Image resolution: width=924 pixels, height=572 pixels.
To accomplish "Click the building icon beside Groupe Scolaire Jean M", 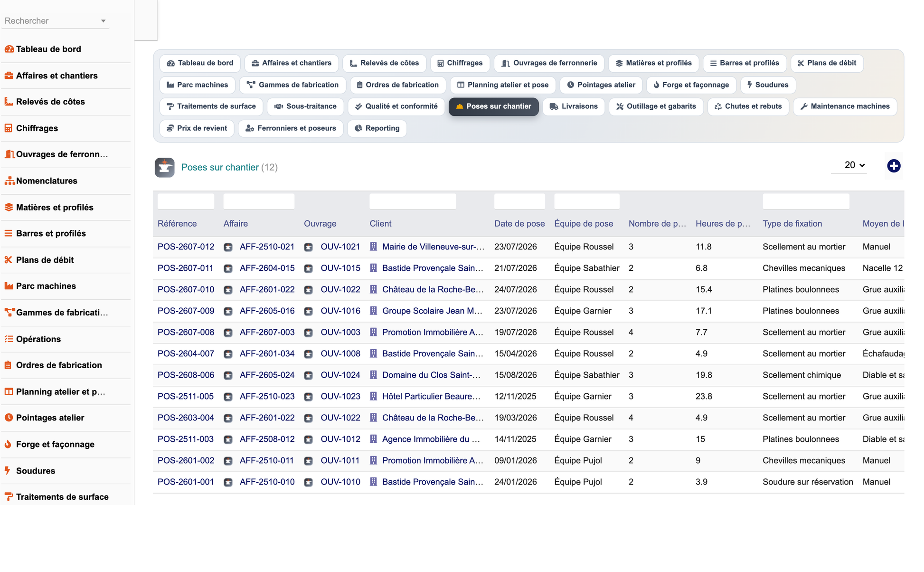I will pyautogui.click(x=374, y=311).
